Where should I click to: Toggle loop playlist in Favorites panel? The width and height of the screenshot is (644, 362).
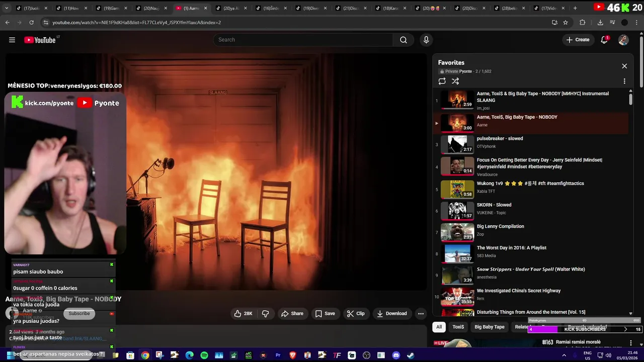(442, 81)
